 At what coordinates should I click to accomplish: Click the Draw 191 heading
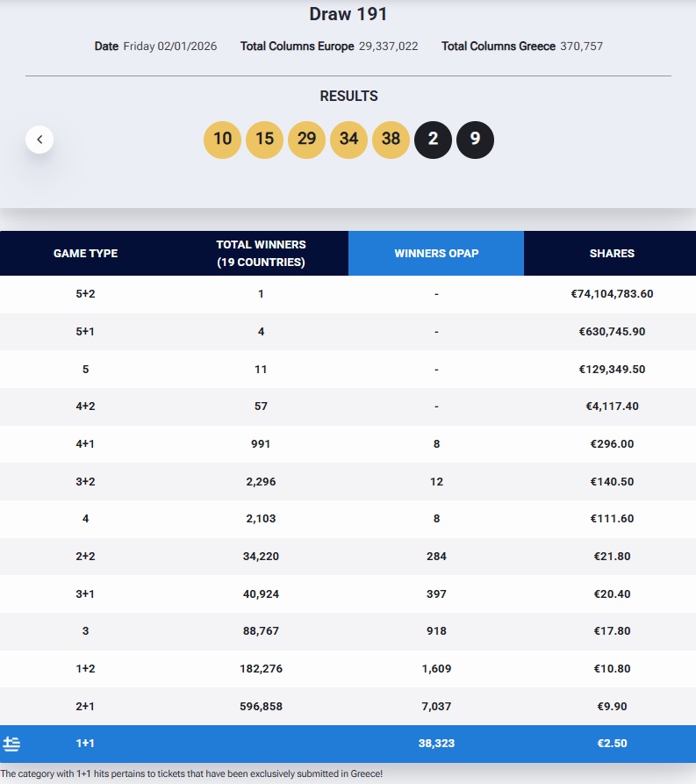(348, 14)
